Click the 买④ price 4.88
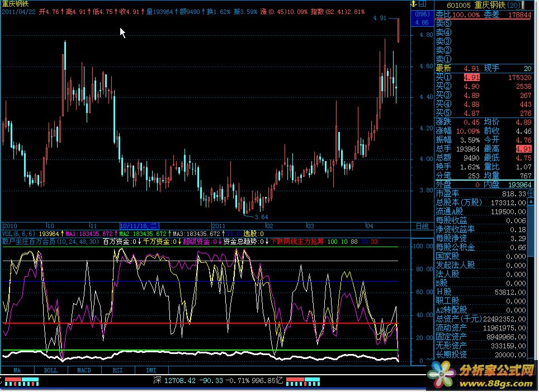Screen dimensions: 539x392 click(x=472, y=105)
